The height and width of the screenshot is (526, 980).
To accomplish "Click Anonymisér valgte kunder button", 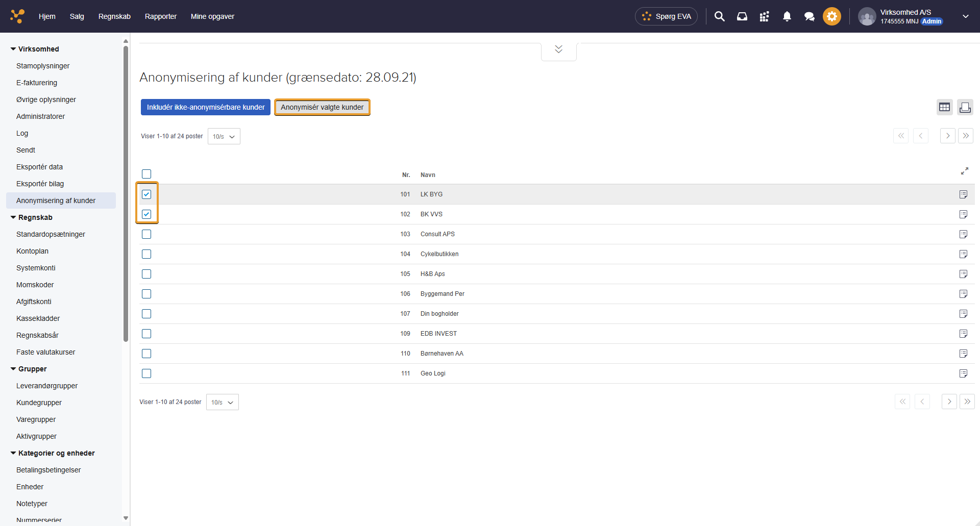I will click(x=322, y=107).
